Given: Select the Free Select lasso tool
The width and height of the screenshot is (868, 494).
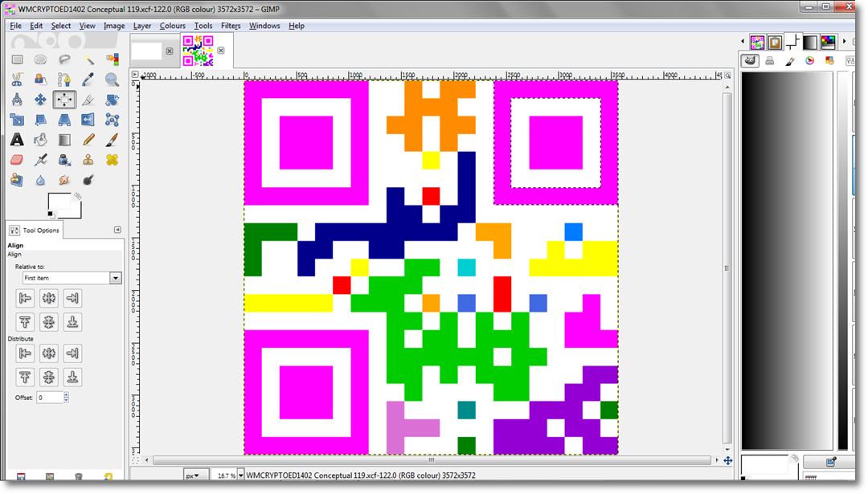Looking at the screenshot, I should 64,59.
